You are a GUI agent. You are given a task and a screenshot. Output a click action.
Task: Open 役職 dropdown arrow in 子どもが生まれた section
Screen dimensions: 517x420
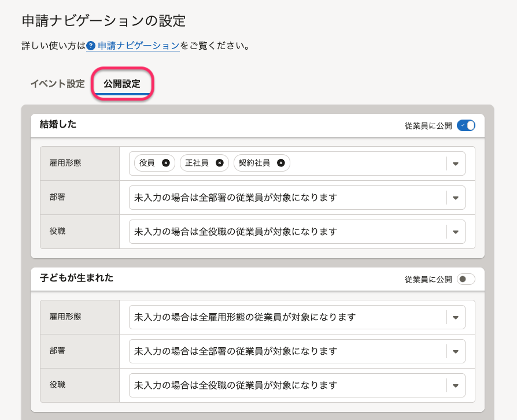[x=456, y=385]
